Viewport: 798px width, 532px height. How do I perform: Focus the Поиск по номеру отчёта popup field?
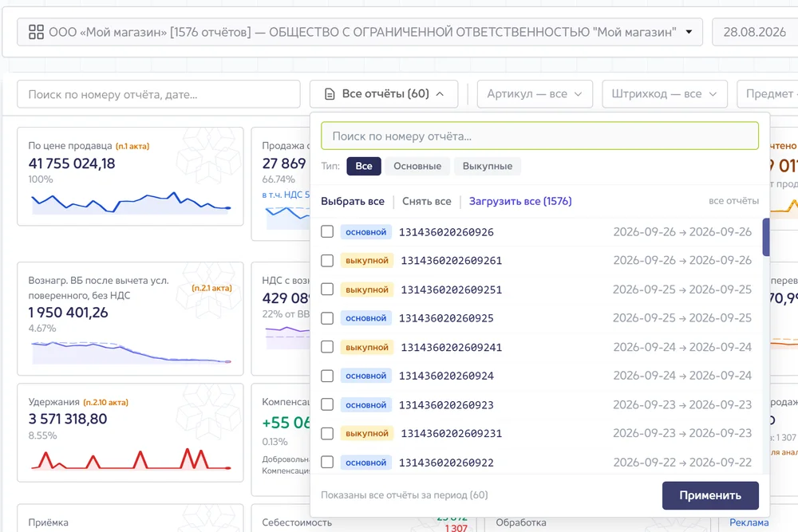pyautogui.click(x=540, y=136)
